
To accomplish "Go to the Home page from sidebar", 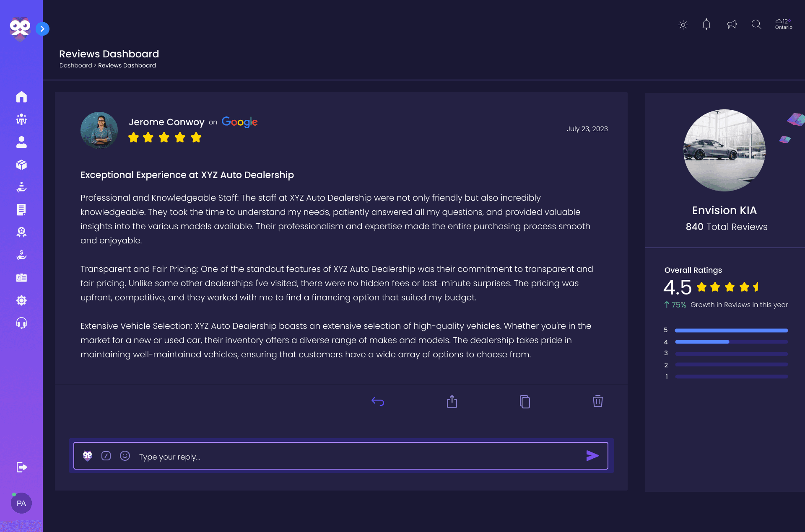I will point(21,97).
